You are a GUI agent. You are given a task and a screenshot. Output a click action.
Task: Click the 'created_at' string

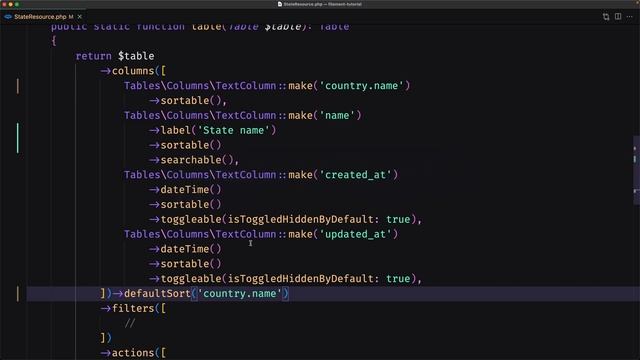pos(355,175)
